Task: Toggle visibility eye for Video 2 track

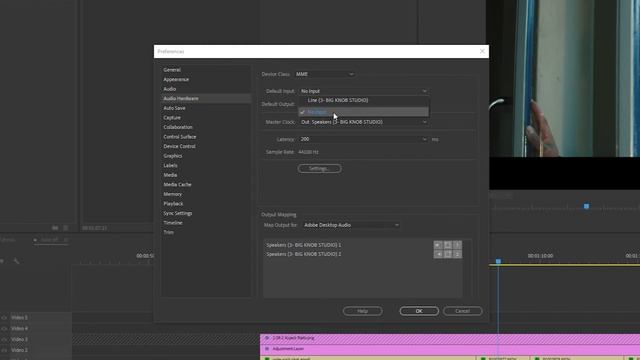Action: coord(4,351)
